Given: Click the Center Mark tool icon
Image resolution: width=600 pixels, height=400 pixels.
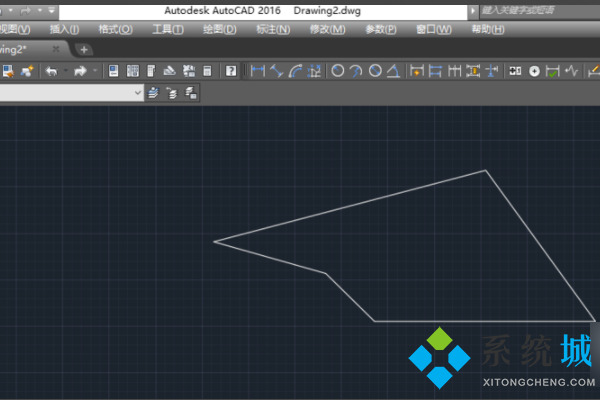Looking at the screenshot, I should tap(534, 71).
